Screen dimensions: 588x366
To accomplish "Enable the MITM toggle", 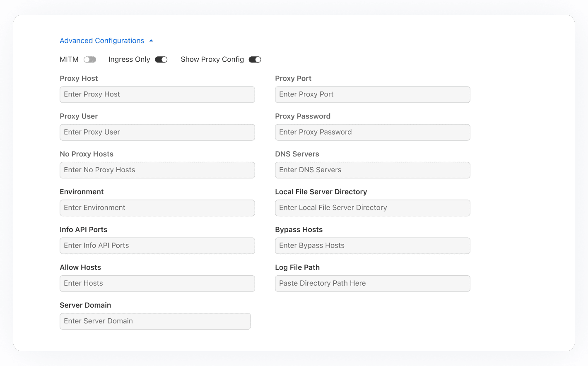I will tap(90, 60).
